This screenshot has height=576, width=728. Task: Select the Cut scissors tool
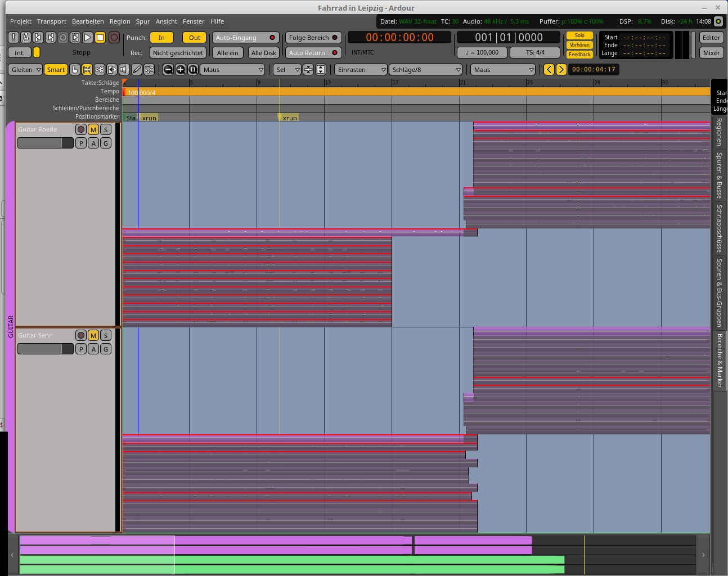pyautogui.click(x=100, y=70)
